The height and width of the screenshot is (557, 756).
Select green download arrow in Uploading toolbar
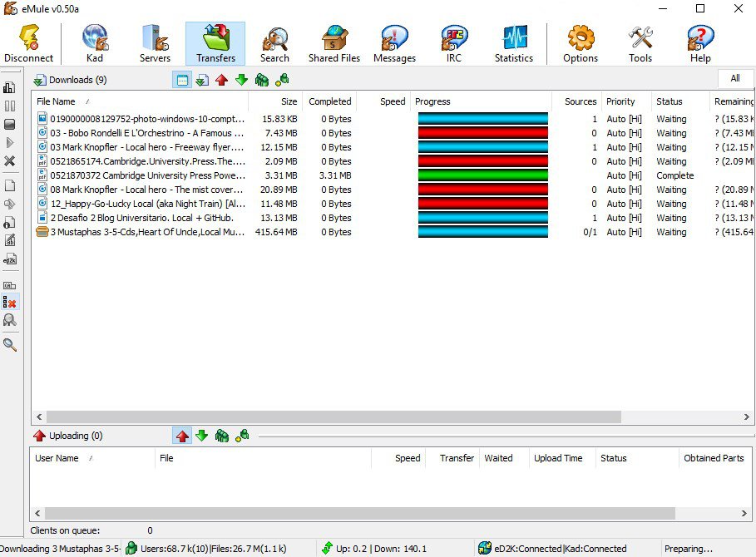point(202,436)
